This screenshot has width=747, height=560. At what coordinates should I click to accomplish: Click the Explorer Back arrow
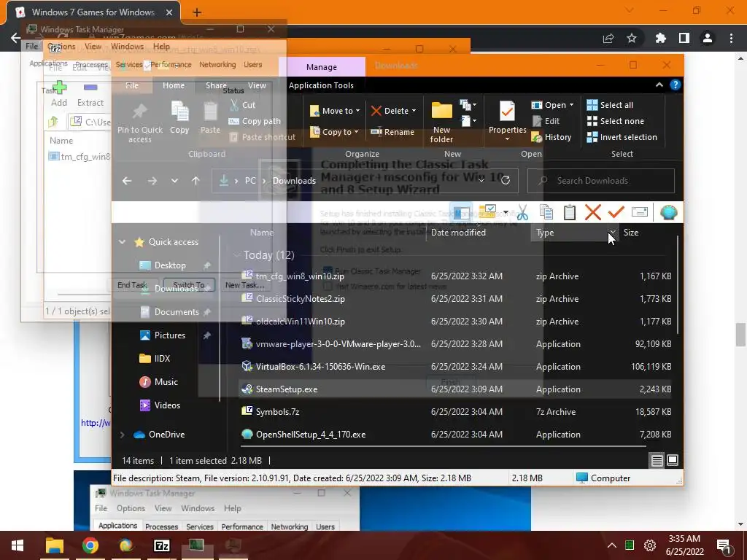(127, 181)
